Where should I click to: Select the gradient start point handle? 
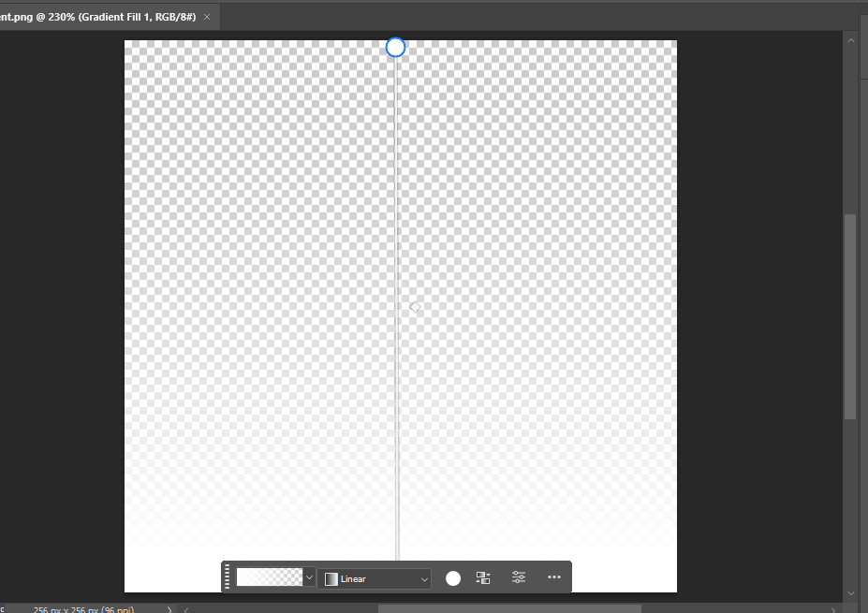click(x=395, y=48)
